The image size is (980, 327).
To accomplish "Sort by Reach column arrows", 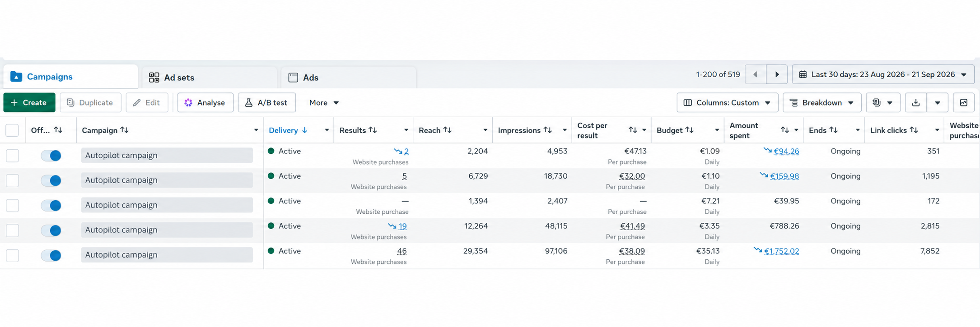I will (448, 130).
